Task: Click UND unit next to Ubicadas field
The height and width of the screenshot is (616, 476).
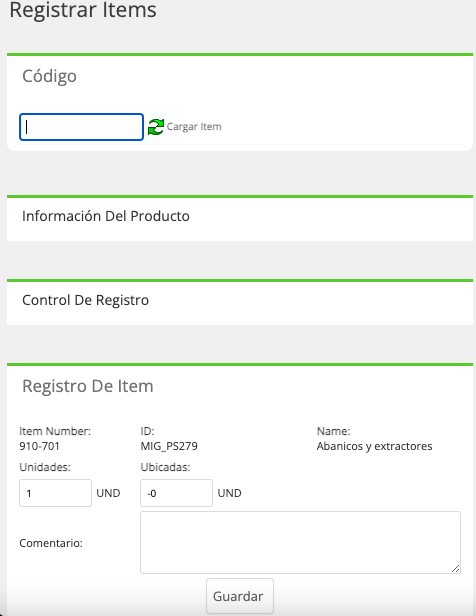Action: pos(229,493)
